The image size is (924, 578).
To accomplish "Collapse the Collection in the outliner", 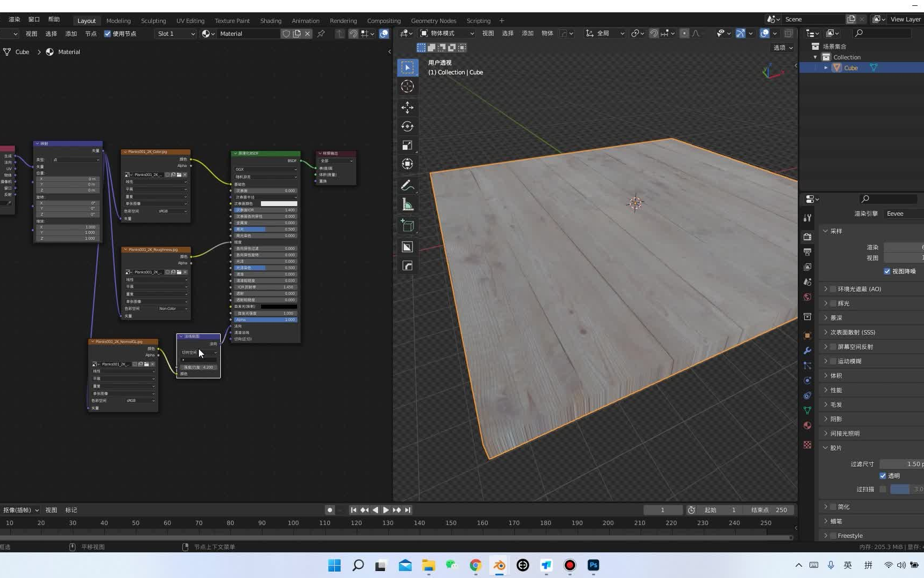I will (x=815, y=57).
